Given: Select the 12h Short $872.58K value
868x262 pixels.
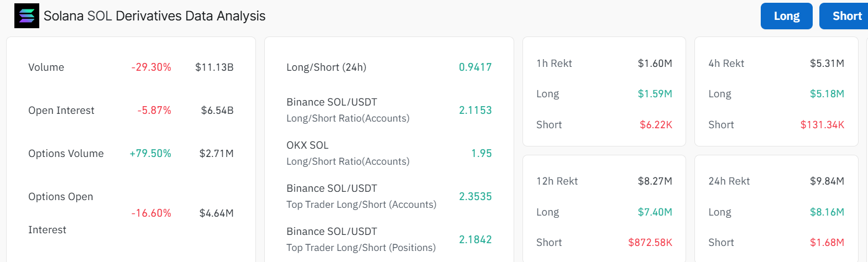Looking at the screenshot, I should tap(650, 243).
